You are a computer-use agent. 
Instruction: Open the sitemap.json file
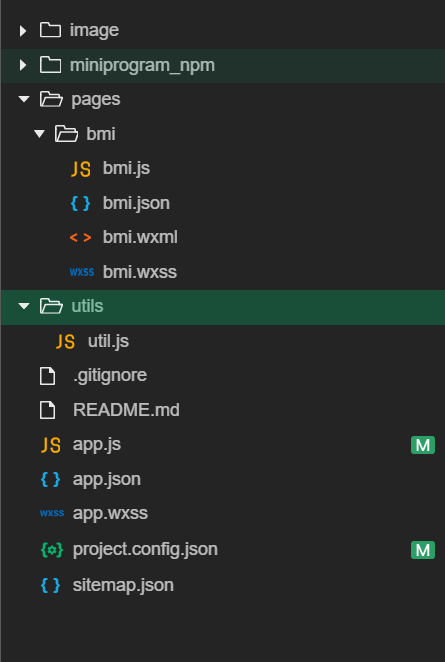[123, 585]
